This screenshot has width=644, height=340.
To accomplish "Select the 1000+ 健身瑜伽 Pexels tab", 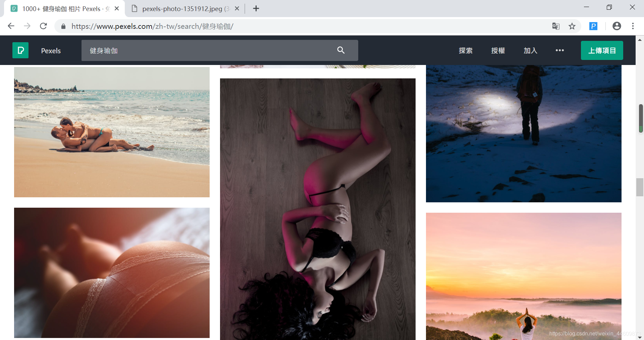I will (x=64, y=9).
